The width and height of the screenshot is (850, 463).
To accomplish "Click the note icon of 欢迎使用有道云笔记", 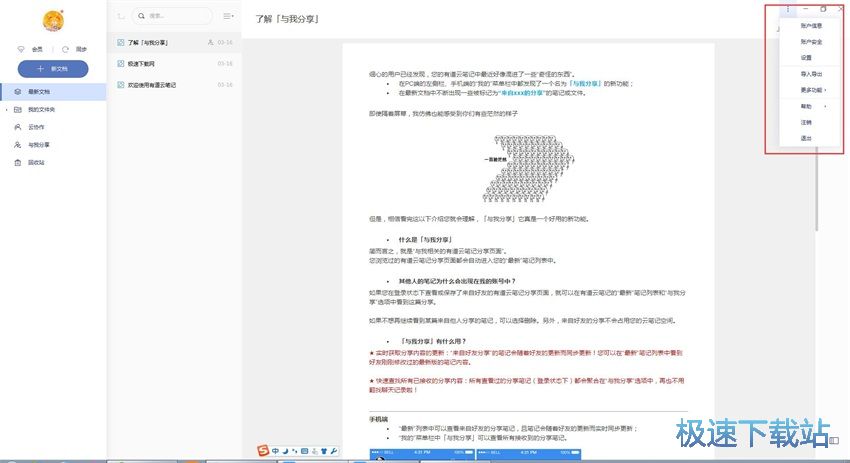I will (x=121, y=85).
